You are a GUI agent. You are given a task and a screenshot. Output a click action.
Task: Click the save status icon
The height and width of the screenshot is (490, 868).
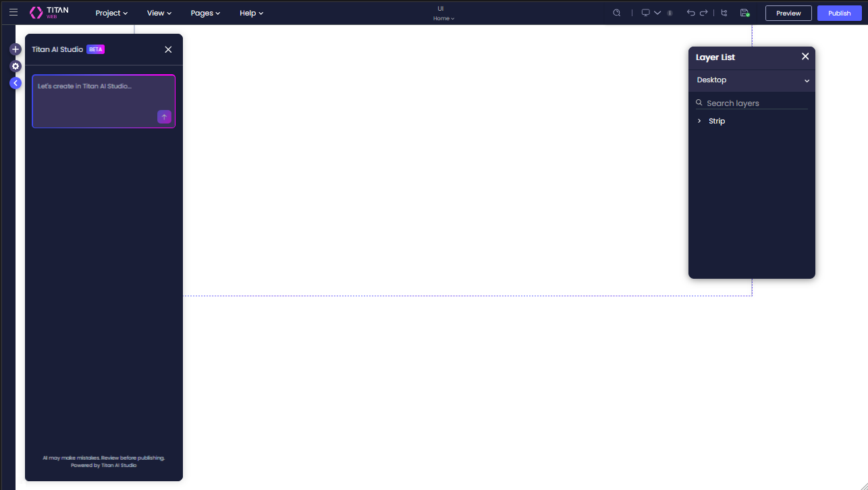pyautogui.click(x=744, y=13)
